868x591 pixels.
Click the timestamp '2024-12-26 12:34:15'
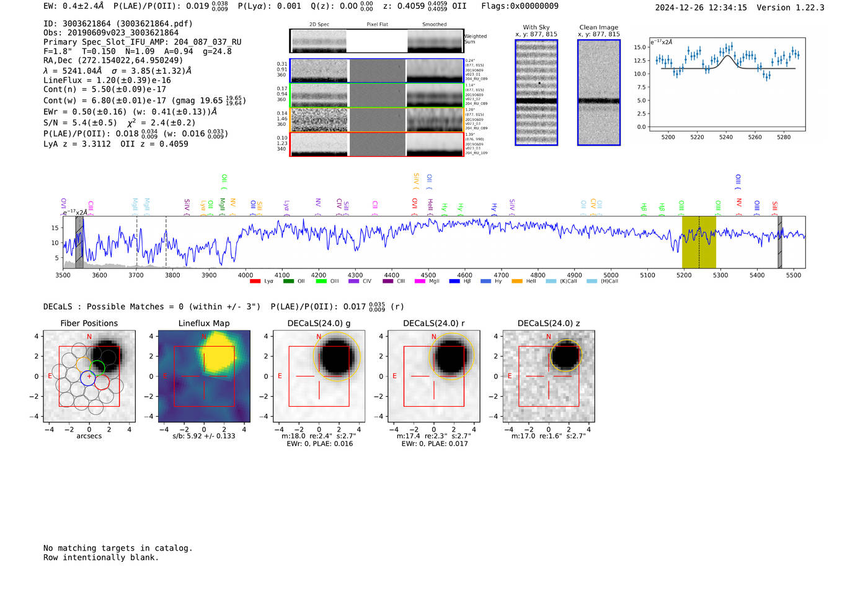[701, 7]
